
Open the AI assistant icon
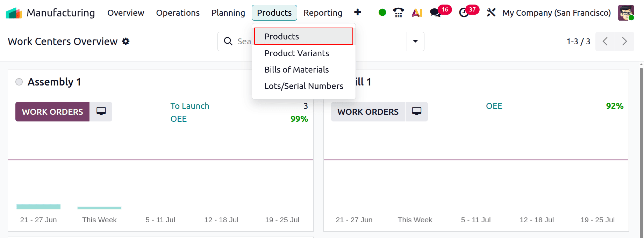click(x=417, y=13)
